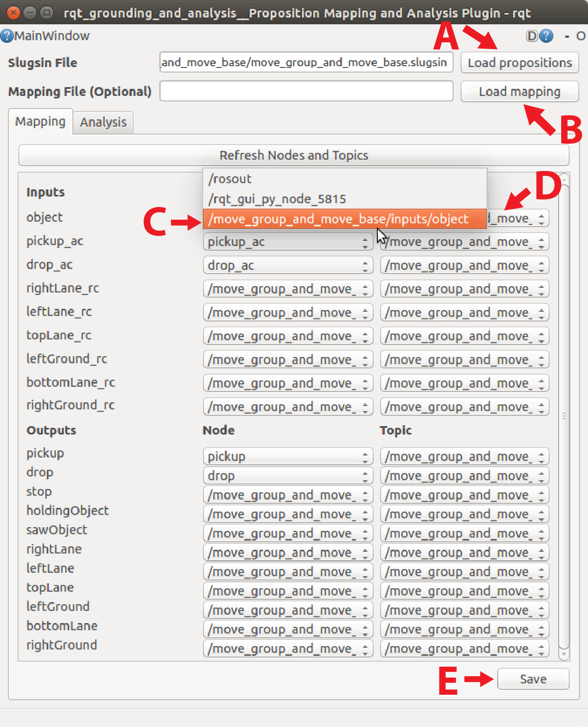Refresh Nodes and Topics
This screenshot has width=588, height=727.
pyautogui.click(x=294, y=155)
